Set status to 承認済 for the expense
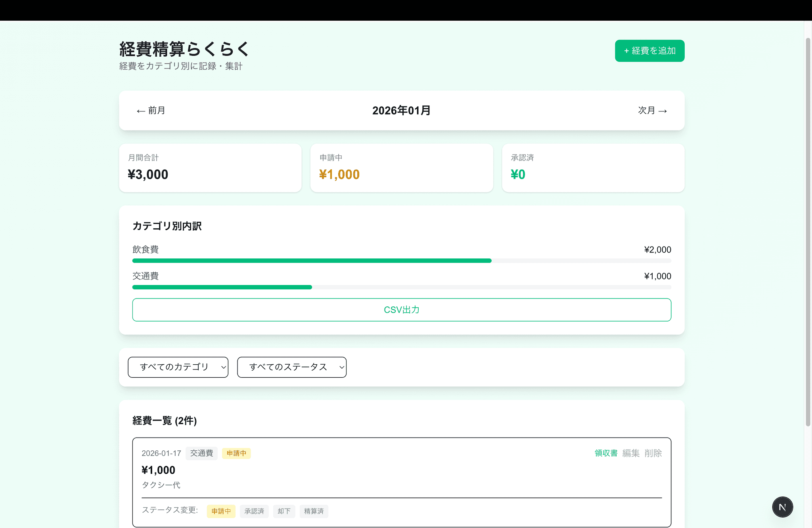Viewport: 812px width, 528px height. click(x=254, y=511)
